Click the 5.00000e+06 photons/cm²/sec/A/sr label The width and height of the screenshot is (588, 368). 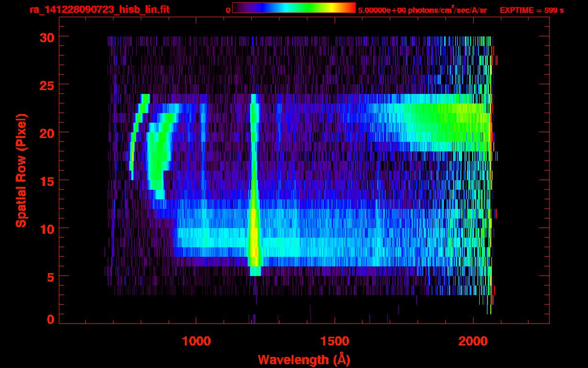coord(422,10)
